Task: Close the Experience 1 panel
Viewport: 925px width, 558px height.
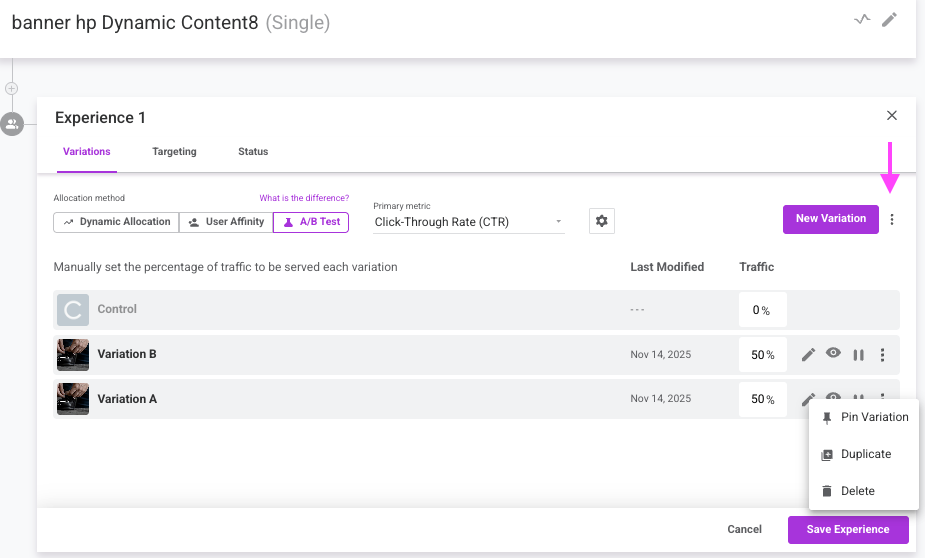Action: [x=892, y=116]
